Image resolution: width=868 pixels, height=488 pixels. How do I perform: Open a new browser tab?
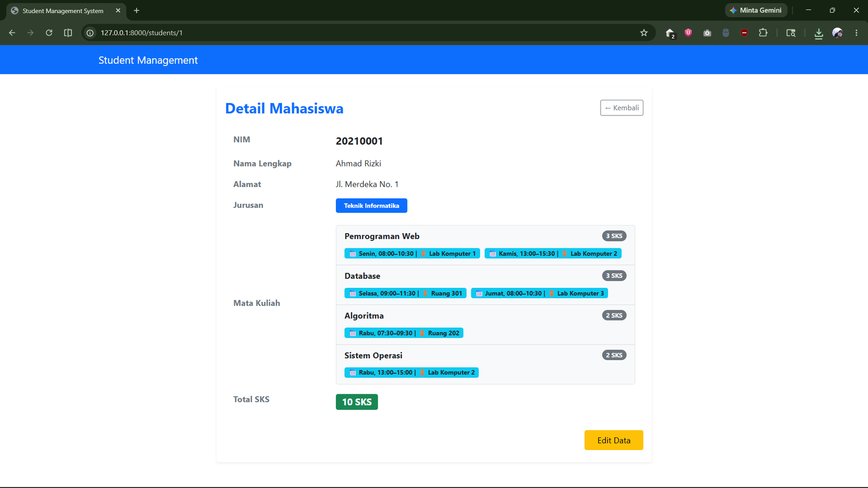[x=137, y=10]
